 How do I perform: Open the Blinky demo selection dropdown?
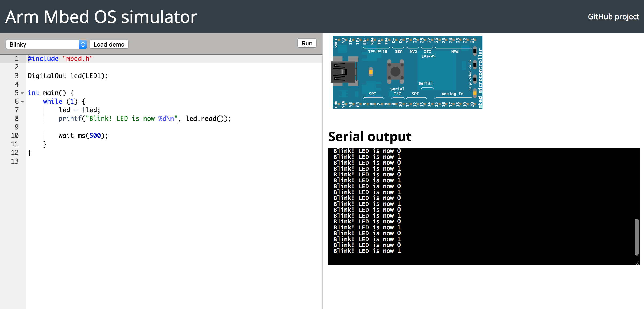coord(46,44)
